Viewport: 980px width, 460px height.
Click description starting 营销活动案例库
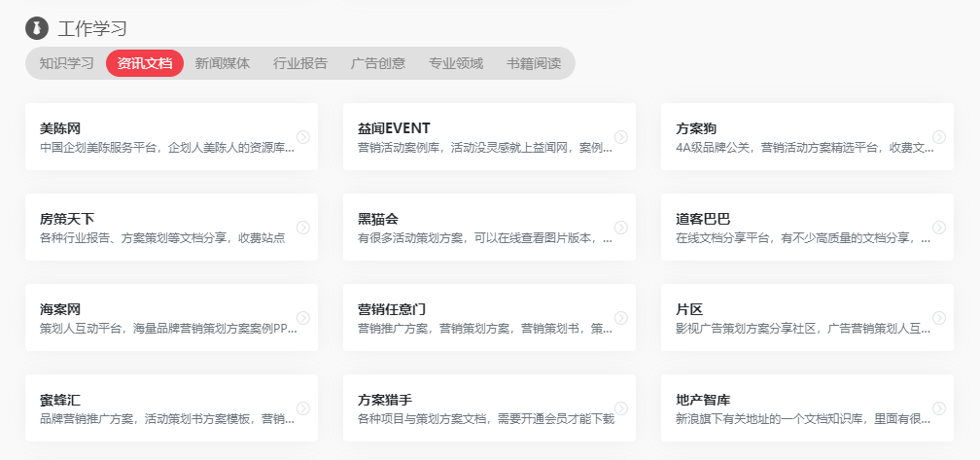pos(485,148)
